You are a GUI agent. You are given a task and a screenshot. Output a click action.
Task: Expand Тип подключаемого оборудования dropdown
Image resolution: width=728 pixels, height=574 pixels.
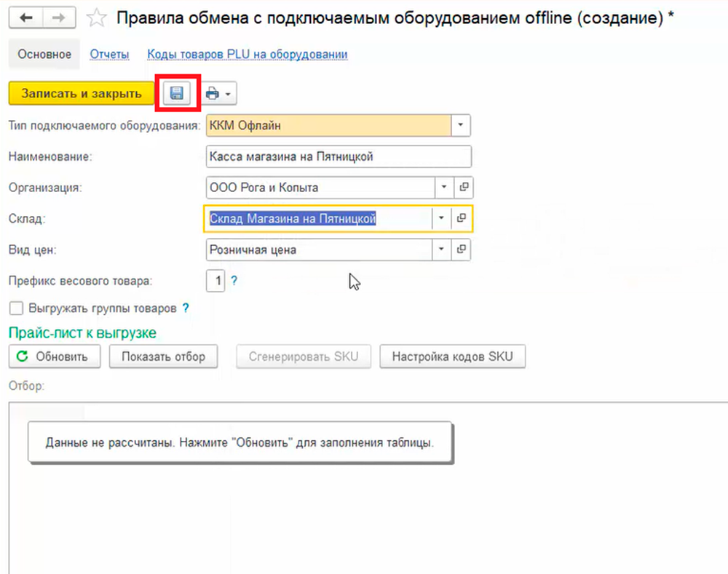[x=460, y=126]
